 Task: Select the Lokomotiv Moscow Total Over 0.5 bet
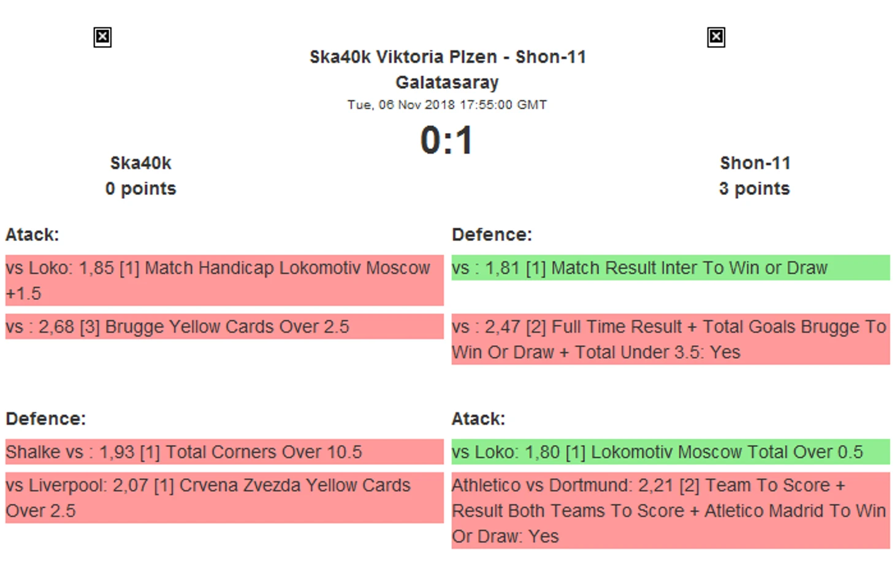670,452
